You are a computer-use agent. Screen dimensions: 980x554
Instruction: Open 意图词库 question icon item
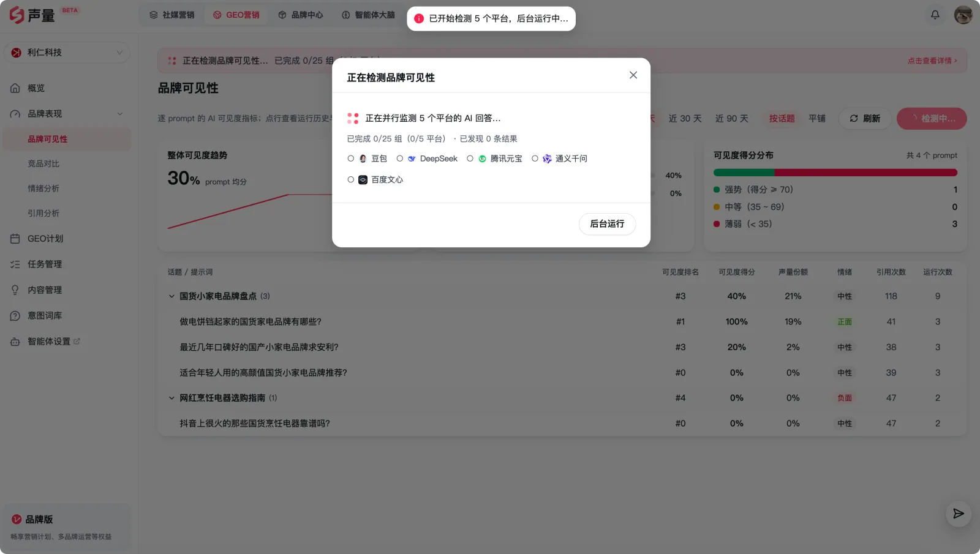click(67, 316)
